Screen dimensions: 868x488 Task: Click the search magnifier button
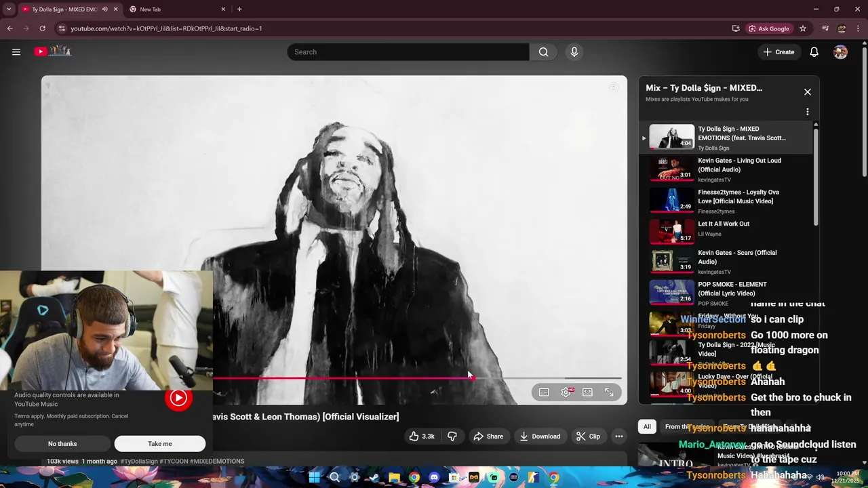(543, 52)
